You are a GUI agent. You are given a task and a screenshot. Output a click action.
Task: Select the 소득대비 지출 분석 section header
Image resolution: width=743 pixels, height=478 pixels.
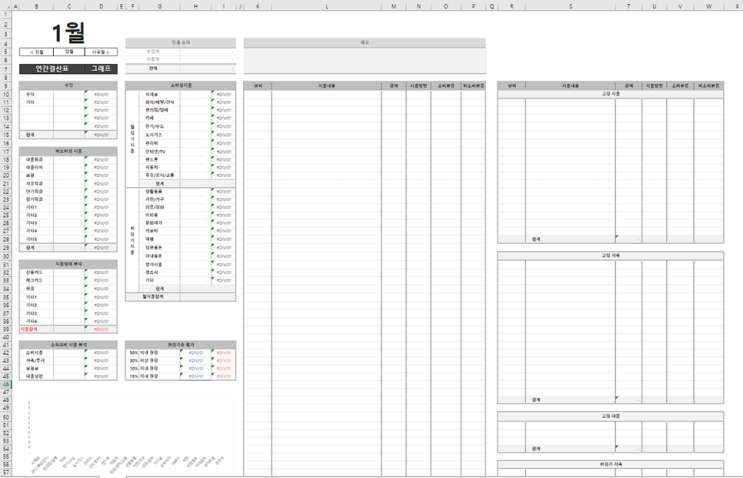point(68,345)
